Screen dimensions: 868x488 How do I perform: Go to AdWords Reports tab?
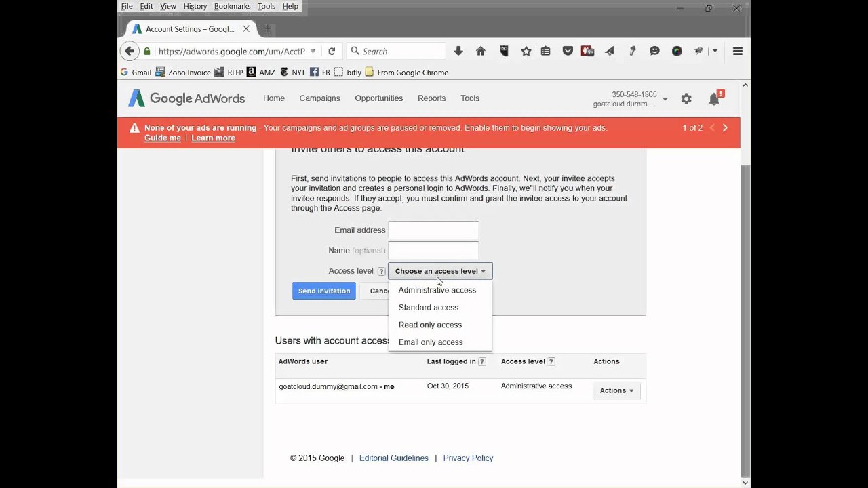pyautogui.click(x=431, y=98)
